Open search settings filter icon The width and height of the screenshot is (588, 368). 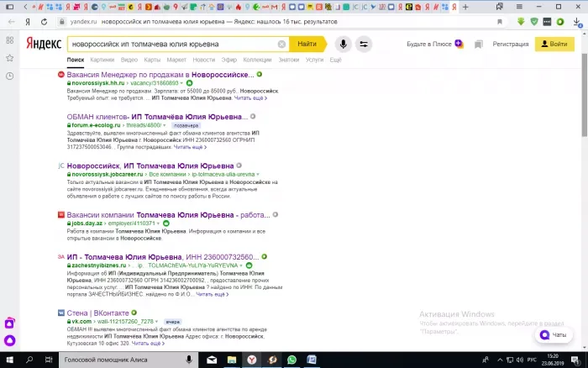[364, 45]
